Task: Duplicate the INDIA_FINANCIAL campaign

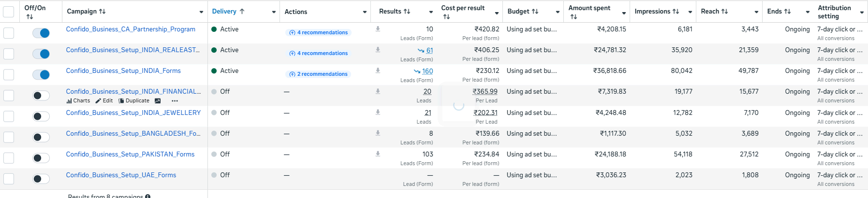Action: pos(134,101)
